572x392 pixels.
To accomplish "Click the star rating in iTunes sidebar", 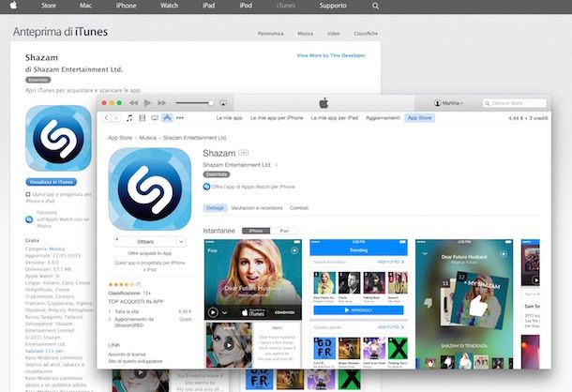I will [121, 284].
